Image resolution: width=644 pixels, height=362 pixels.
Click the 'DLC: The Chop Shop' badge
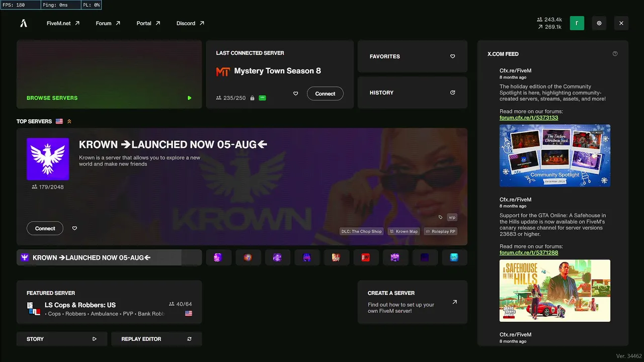pyautogui.click(x=362, y=231)
